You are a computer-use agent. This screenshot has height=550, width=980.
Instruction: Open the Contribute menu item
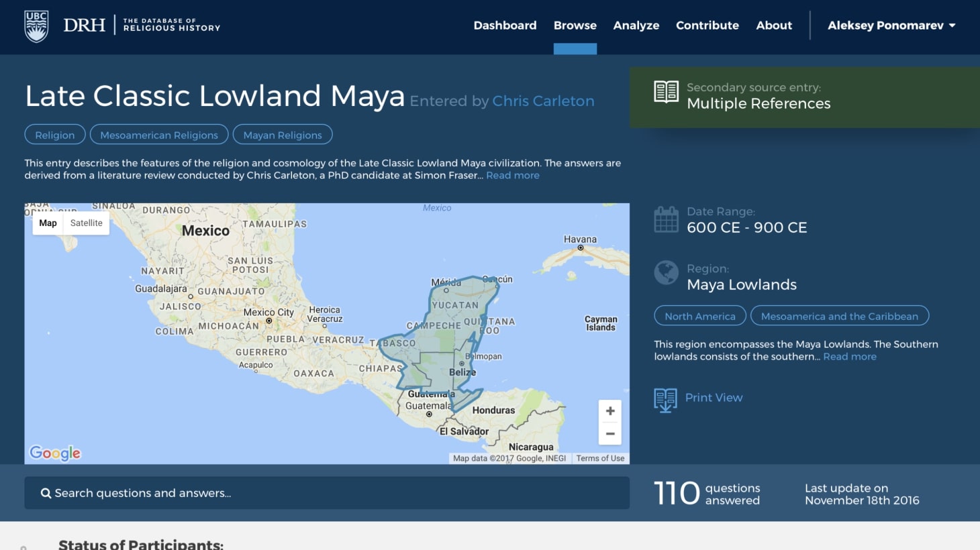point(707,25)
